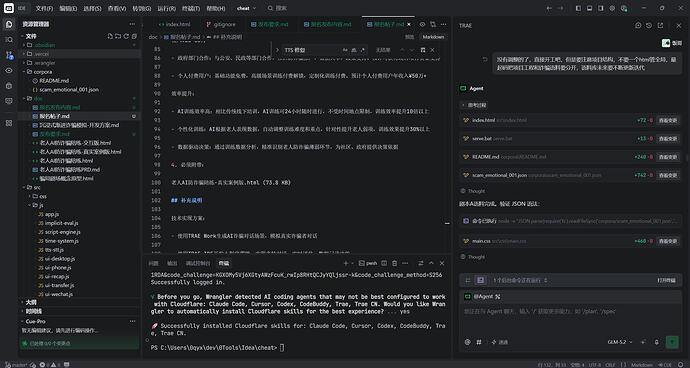Refresh the explorer file tree
690x368 pixels.
(126, 36)
